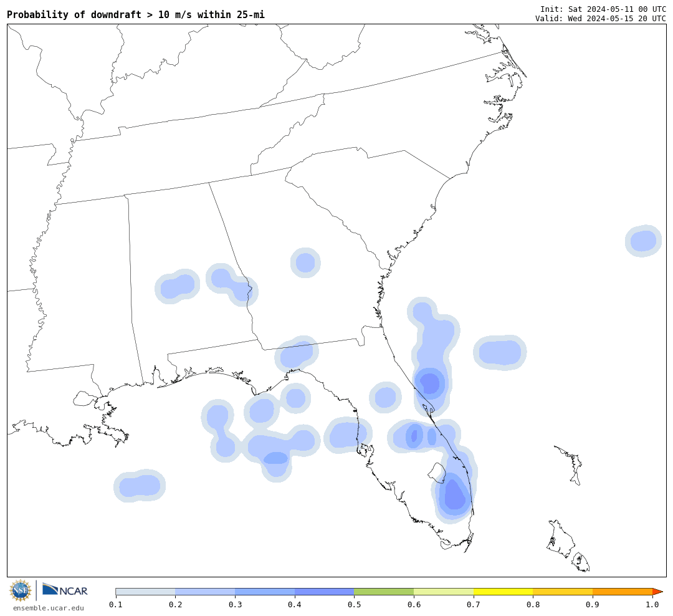The height and width of the screenshot is (616, 673).
Task: Click the pale blue 0.2–0.3 colorbar segment
Action: click(x=205, y=592)
